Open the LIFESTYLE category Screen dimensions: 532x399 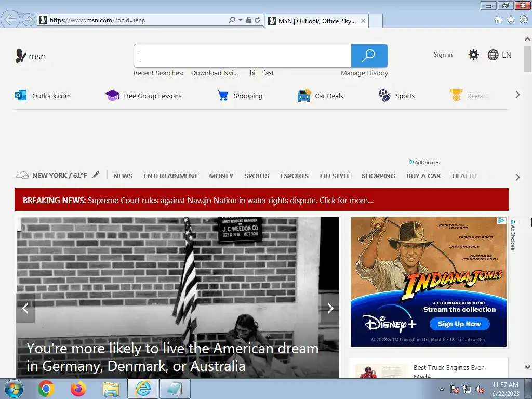pos(335,176)
